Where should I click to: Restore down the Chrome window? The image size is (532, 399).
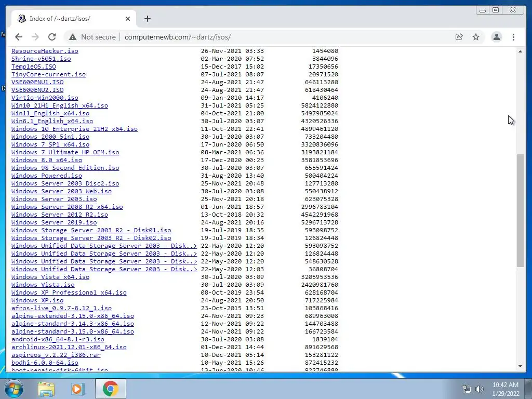click(x=496, y=10)
